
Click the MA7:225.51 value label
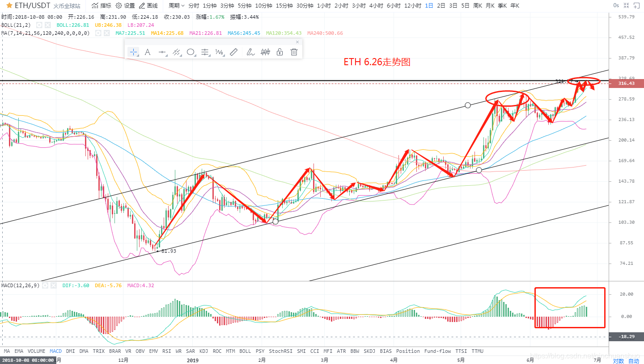[130, 33]
